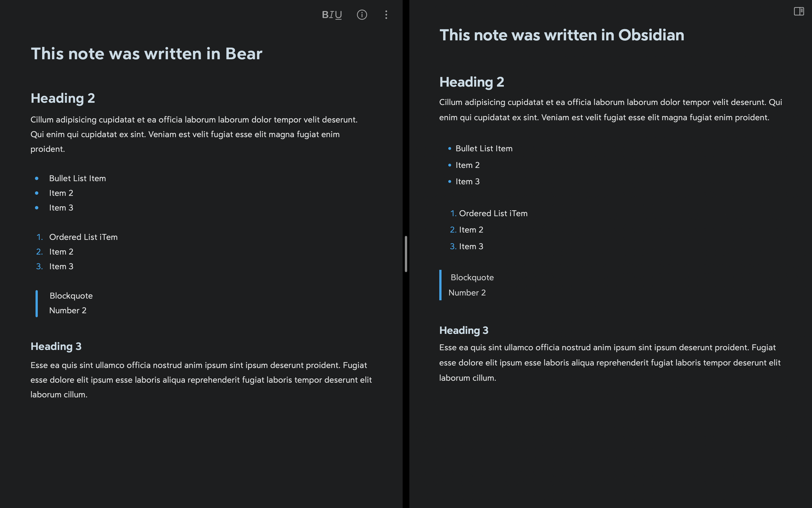Click the title 'This note was written in Bear'
This screenshot has width=812, height=508.
point(146,54)
